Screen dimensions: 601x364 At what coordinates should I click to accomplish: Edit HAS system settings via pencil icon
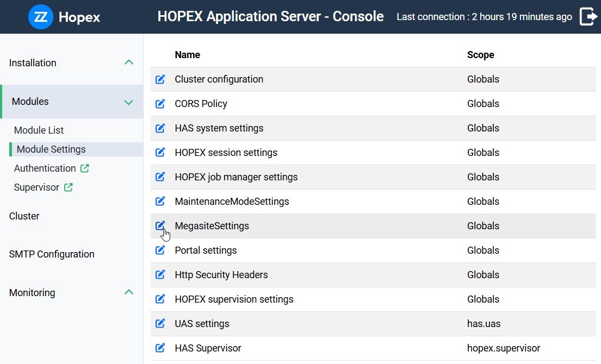tap(160, 128)
